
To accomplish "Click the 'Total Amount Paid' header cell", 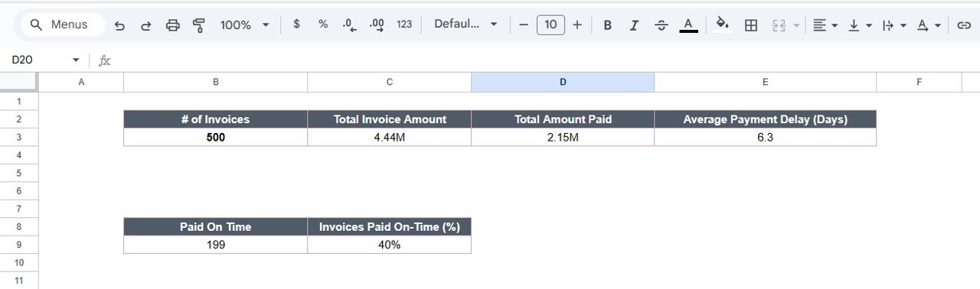I will tap(563, 119).
